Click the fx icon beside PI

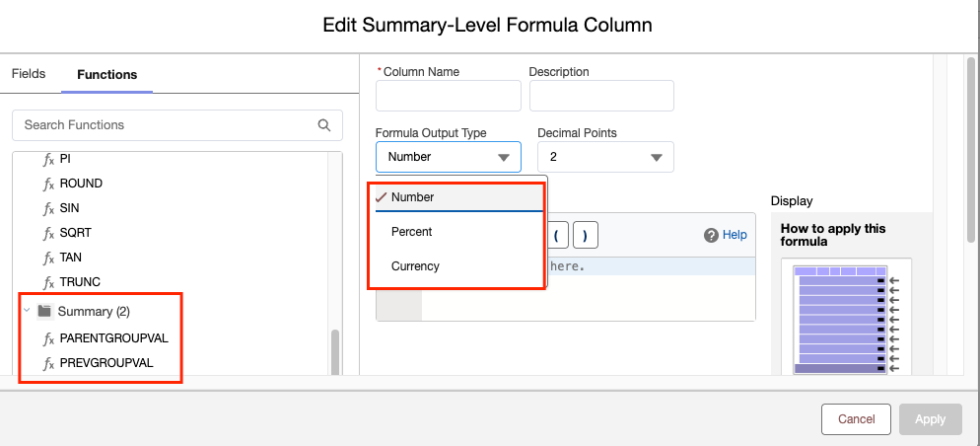[48, 160]
